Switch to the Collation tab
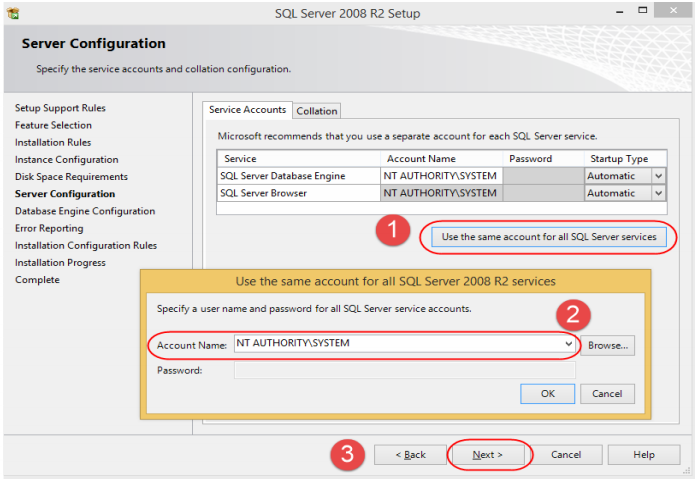The height and width of the screenshot is (480, 699). [x=317, y=111]
